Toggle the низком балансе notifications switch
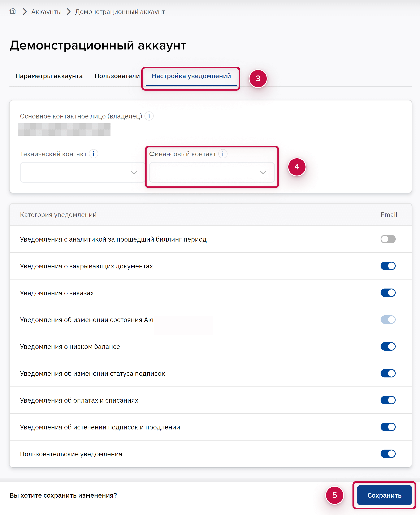 coord(388,346)
